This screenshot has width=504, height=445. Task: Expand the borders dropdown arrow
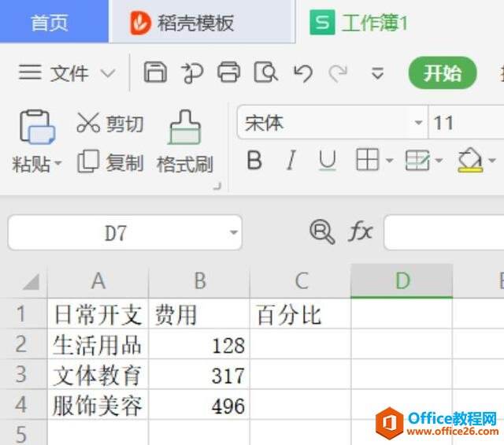[x=389, y=160]
